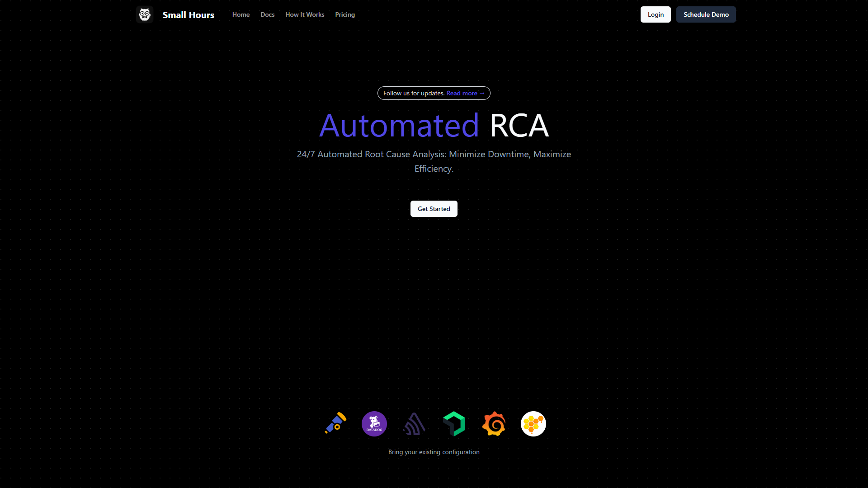This screenshot has width=868, height=488.
Task: Select the Sentry integration icon
Action: coord(414,424)
